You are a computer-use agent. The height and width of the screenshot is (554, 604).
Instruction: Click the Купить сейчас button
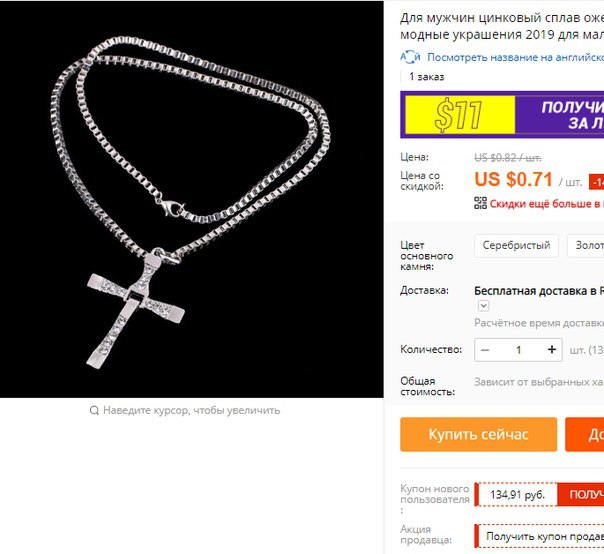[478, 434]
